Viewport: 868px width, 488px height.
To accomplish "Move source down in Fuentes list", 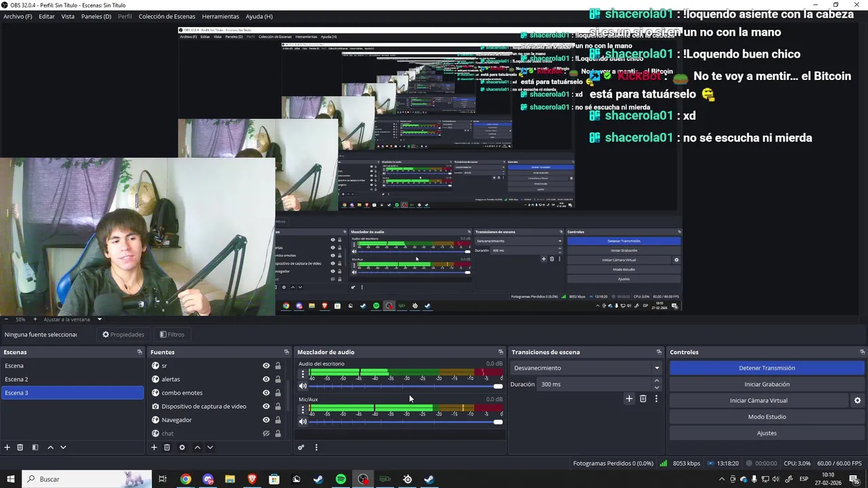I will click(210, 447).
